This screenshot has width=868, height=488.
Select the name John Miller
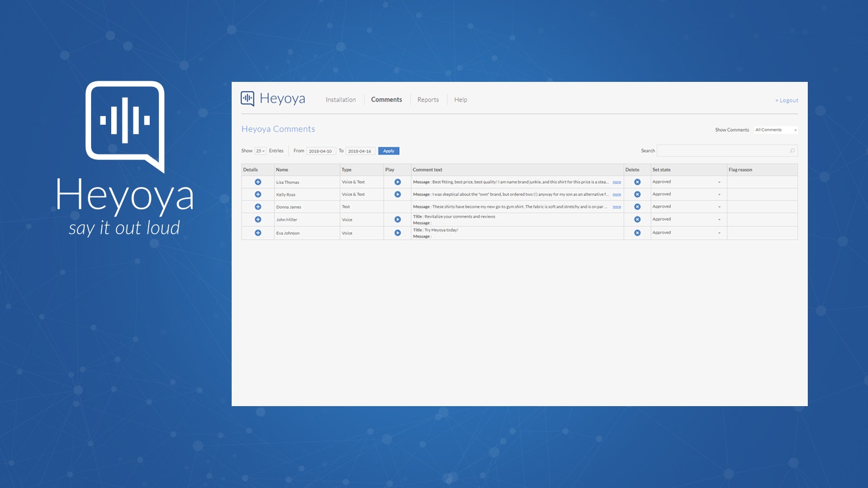pos(286,220)
